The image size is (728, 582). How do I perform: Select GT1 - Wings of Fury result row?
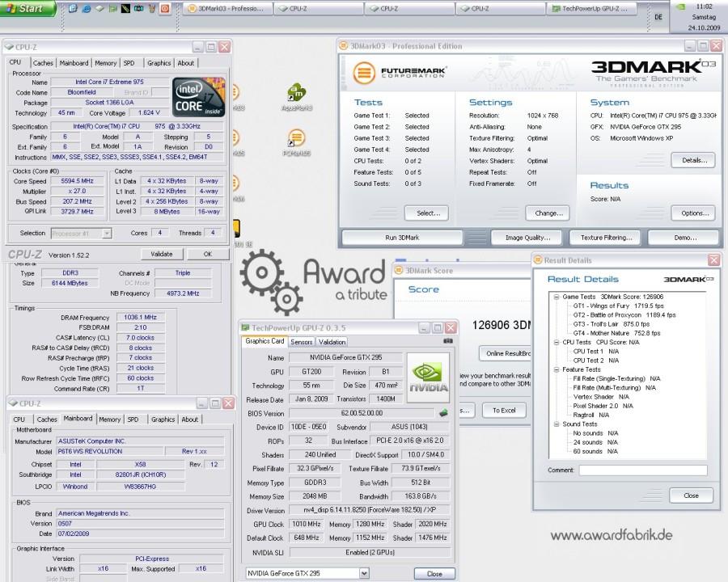click(x=619, y=306)
